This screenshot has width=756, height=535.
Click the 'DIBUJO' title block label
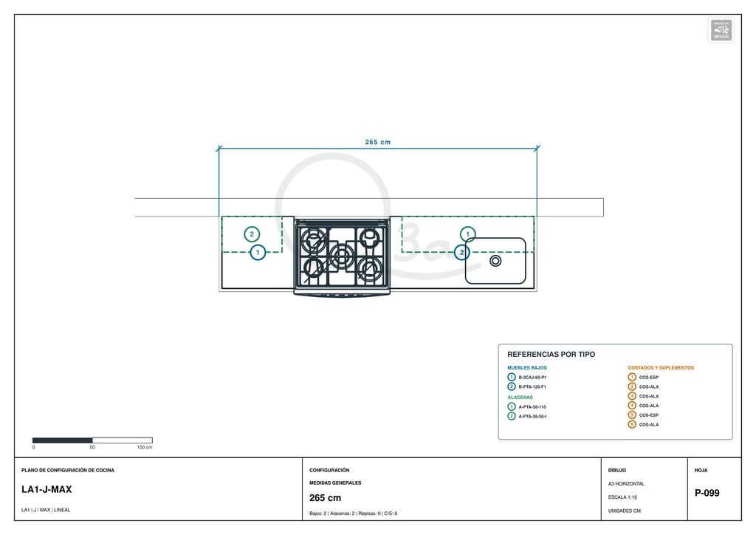pos(617,471)
